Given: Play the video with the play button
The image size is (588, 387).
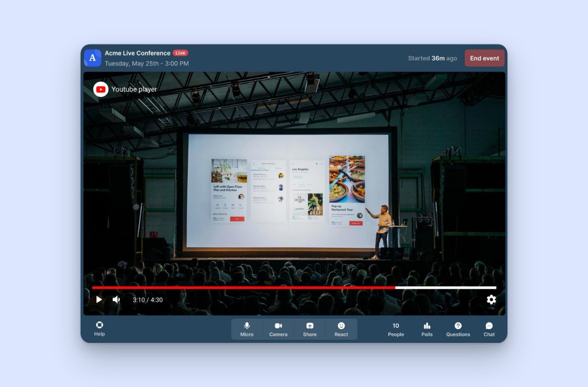Looking at the screenshot, I should [x=99, y=300].
